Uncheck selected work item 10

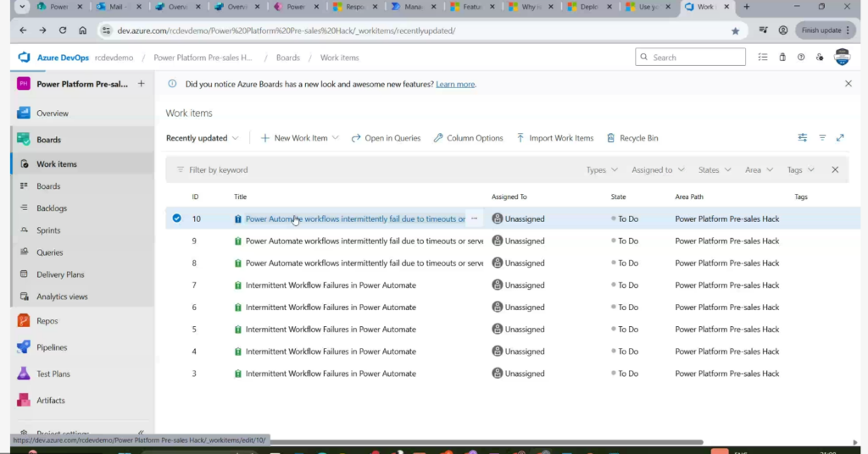tap(176, 219)
